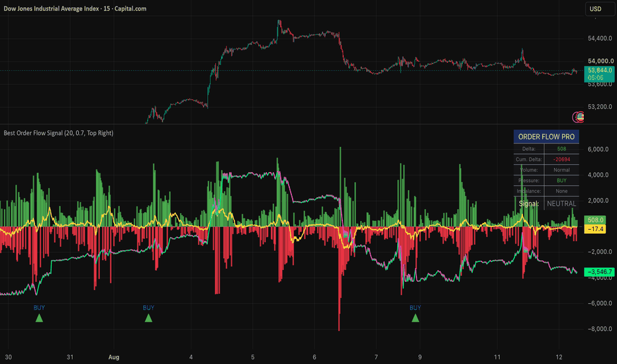
Task: Click the 30 date on the time axis
Action: [x=8, y=357]
